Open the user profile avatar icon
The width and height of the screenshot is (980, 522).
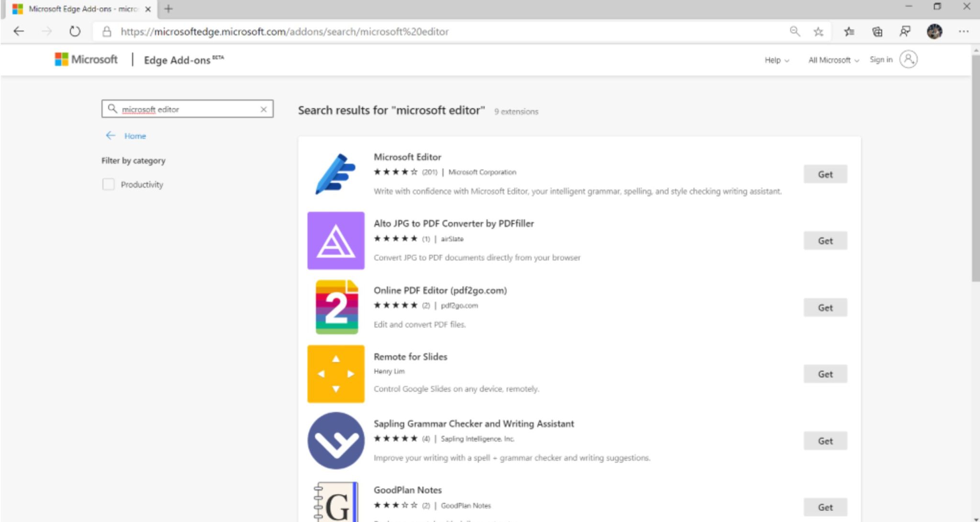(x=908, y=59)
